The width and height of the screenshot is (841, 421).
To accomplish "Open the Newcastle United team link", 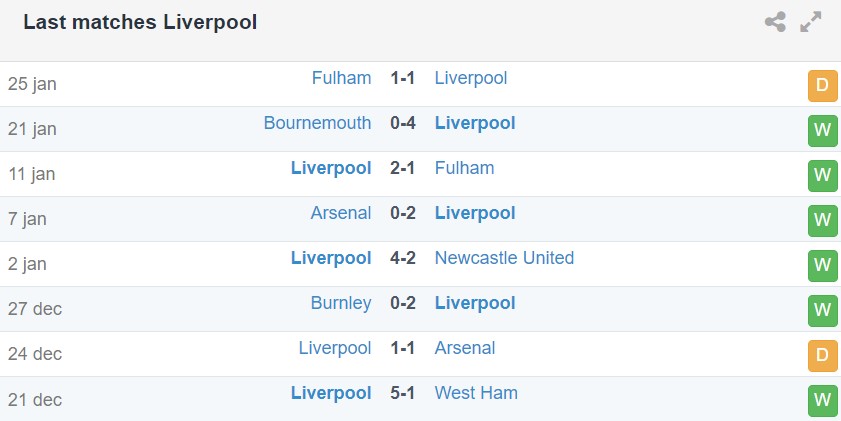I will click(x=504, y=258).
